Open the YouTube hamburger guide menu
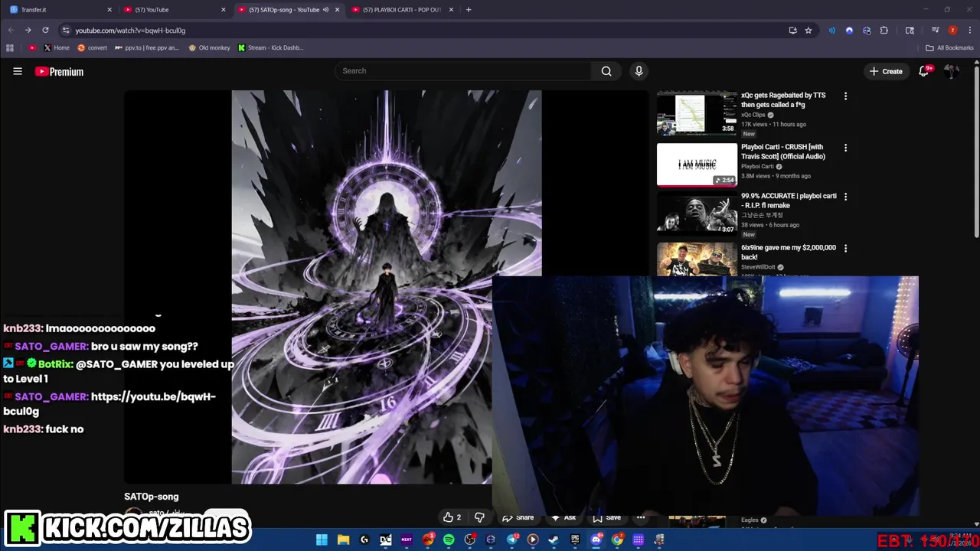Viewport: 980px width, 551px height. (17, 71)
